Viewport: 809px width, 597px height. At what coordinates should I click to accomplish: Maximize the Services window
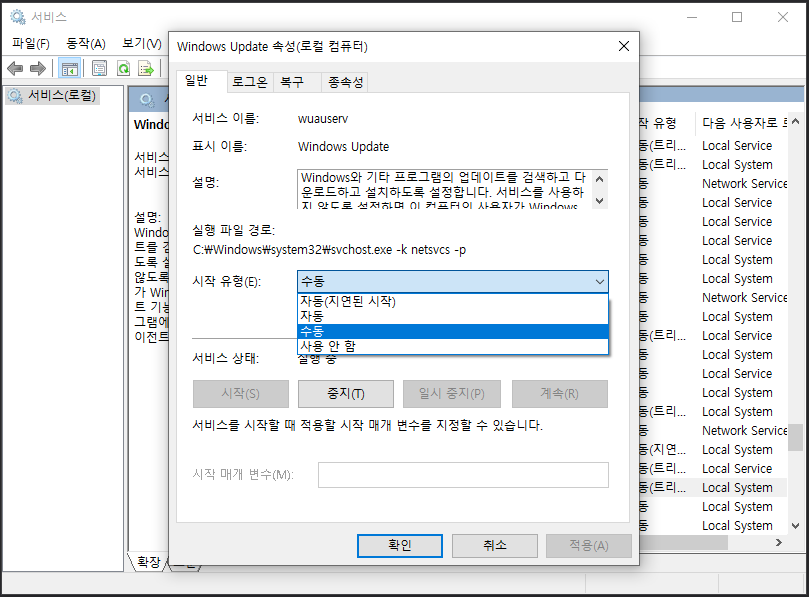point(737,17)
